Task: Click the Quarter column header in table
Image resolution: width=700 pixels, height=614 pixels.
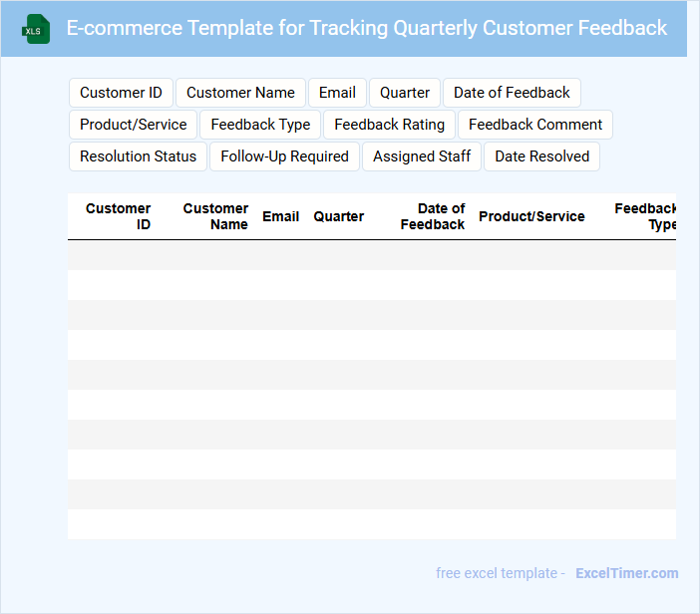Action: [339, 216]
